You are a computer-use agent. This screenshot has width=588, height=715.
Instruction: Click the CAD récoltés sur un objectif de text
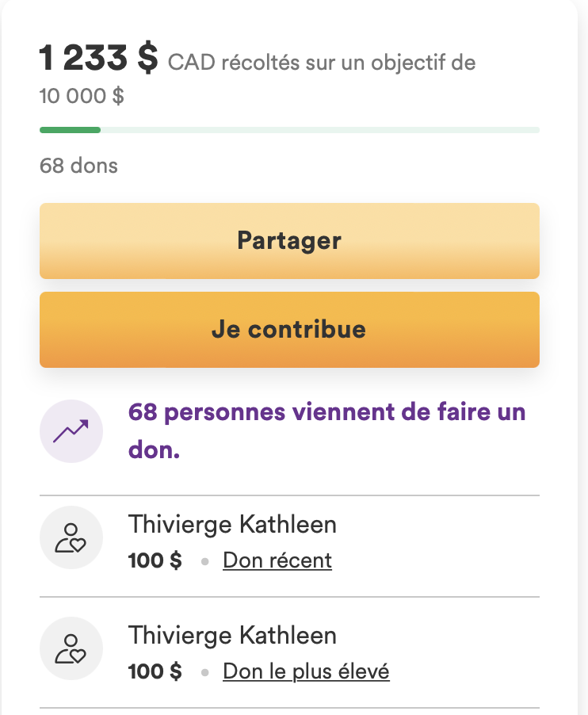click(322, 63)
